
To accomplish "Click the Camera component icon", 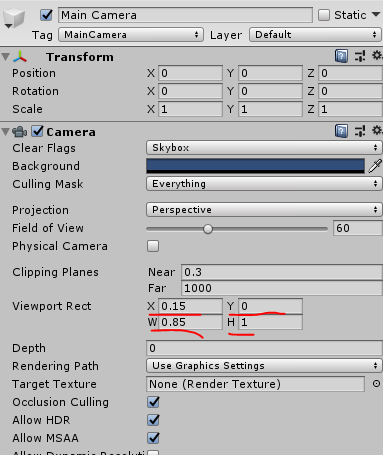I will [20, 132].
